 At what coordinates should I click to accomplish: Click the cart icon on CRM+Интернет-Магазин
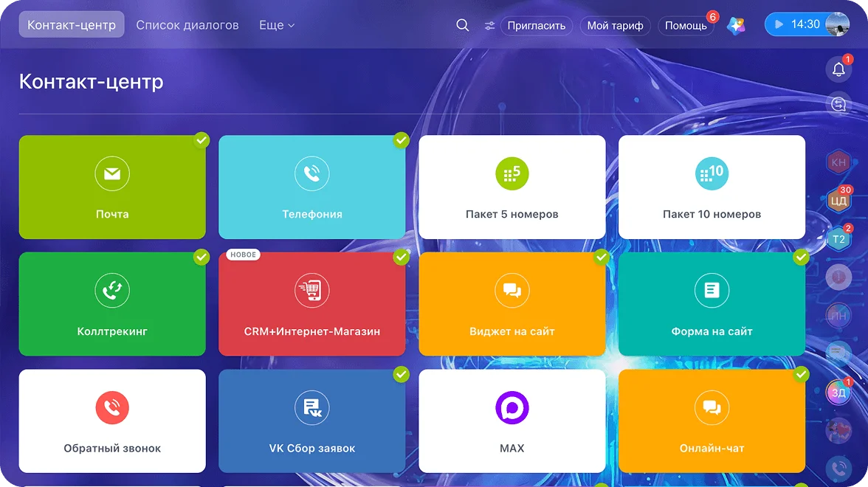click(x=312, y=291)
